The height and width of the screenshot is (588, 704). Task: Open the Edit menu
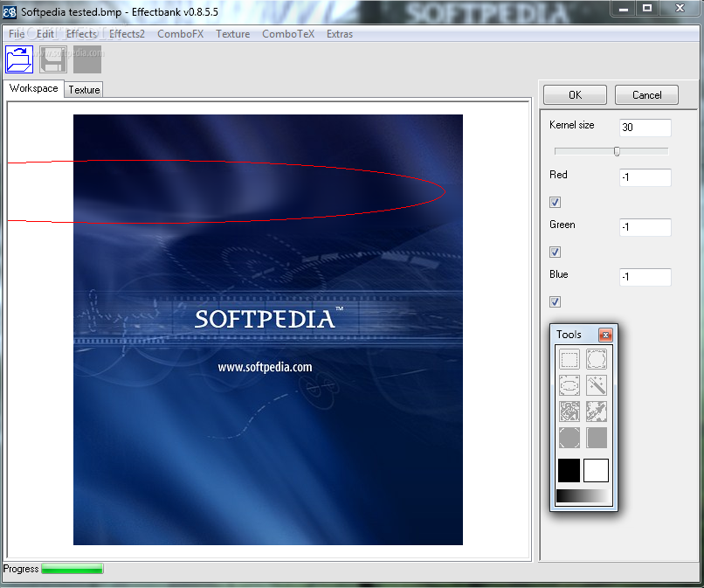pos(45,34)
